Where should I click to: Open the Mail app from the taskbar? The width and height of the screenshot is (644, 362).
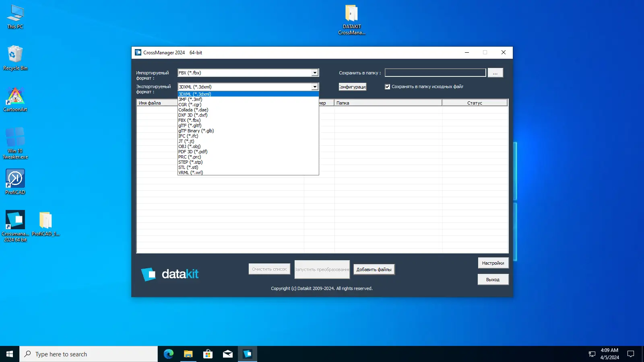227,354
